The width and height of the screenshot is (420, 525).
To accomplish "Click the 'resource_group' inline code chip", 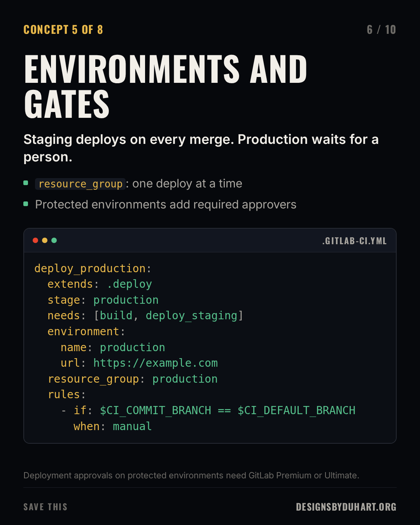I will tap(80, 184).
